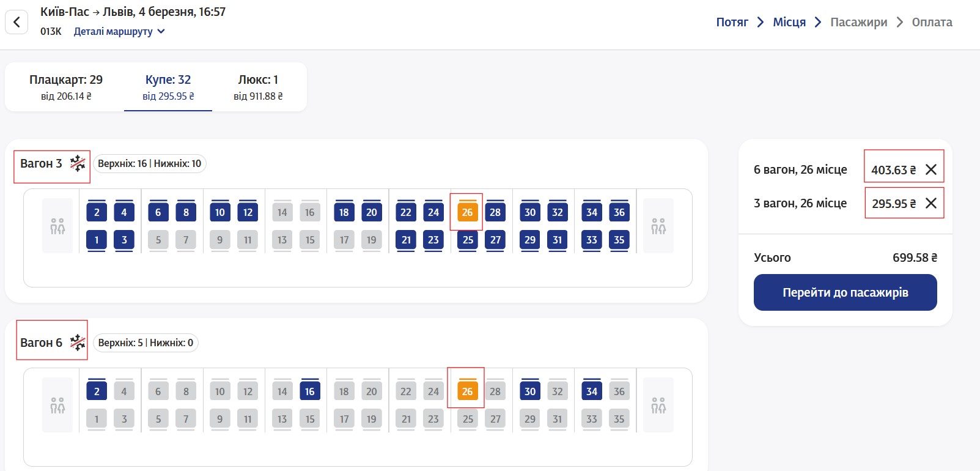
Task: Remove the 295.95 ₴ ticket from cart
Action: (930, 203)
